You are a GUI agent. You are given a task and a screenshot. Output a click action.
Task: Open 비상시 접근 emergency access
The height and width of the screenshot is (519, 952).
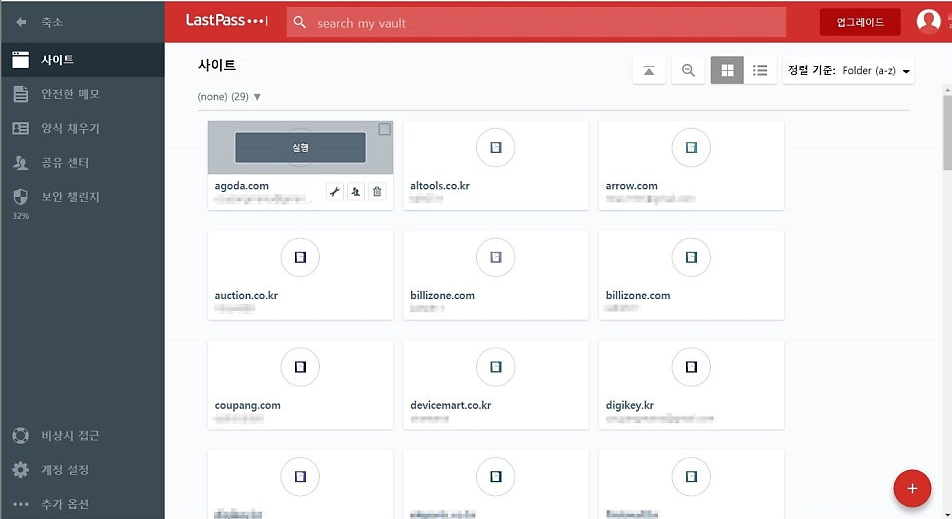point(83,435)
